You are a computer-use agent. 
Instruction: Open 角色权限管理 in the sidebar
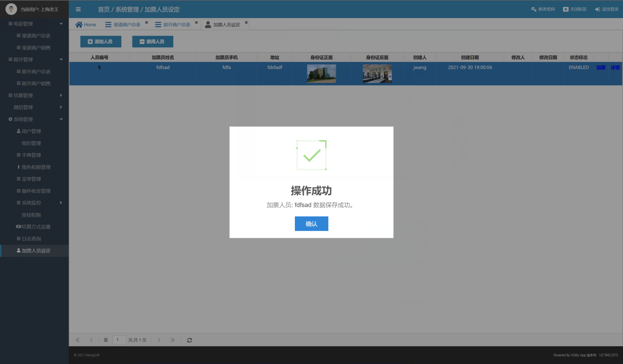click(x=34, y=167)
